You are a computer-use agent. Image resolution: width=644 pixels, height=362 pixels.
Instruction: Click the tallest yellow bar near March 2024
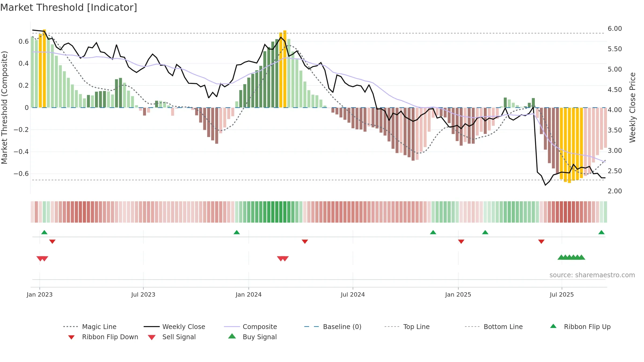tap(285, 69)
